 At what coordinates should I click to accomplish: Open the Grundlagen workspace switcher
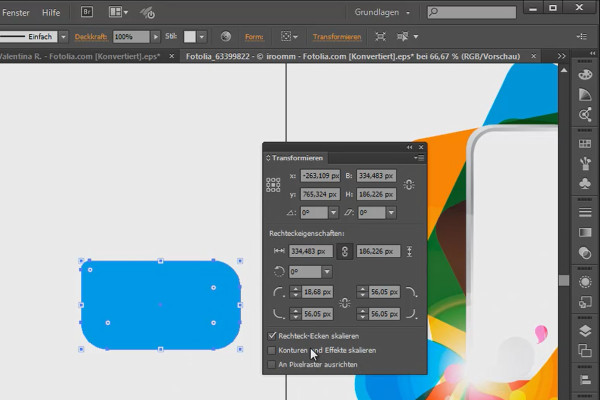pos(382,12)
